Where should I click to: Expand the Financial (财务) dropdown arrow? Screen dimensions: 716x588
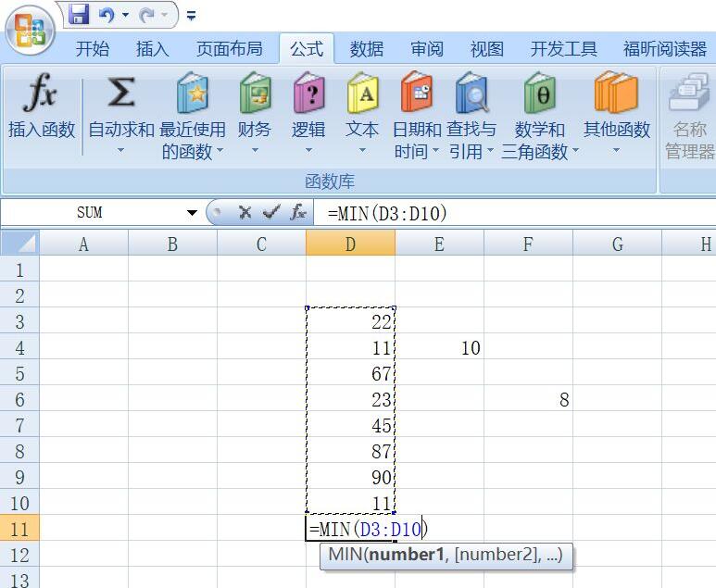255,150
